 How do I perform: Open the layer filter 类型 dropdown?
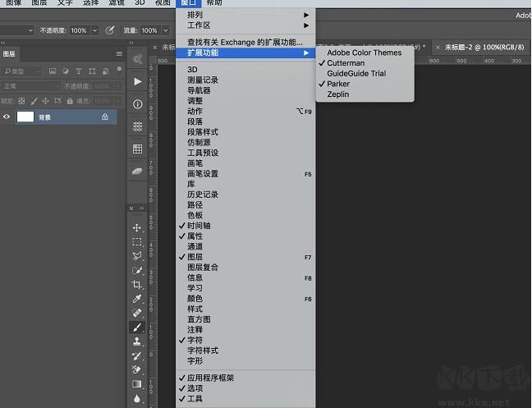(21, 71)
